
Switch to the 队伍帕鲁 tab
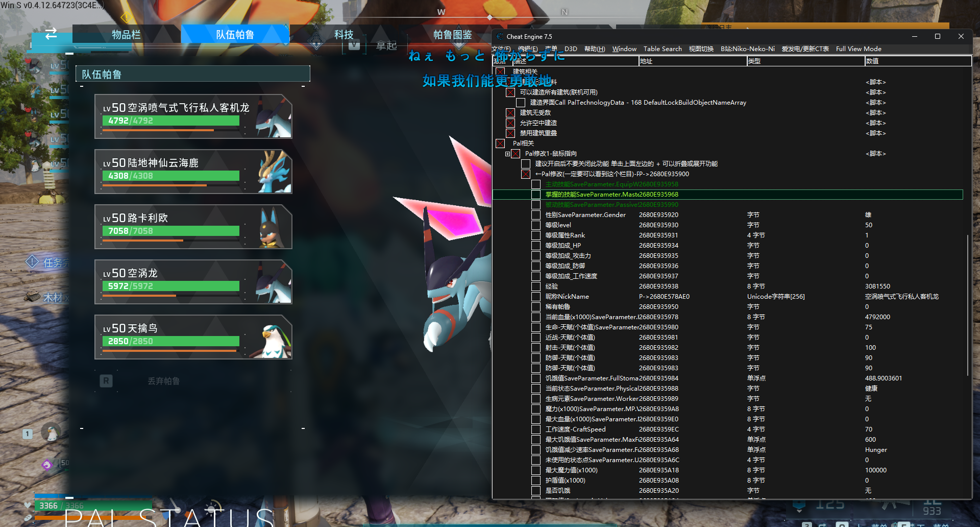(235, 34)
